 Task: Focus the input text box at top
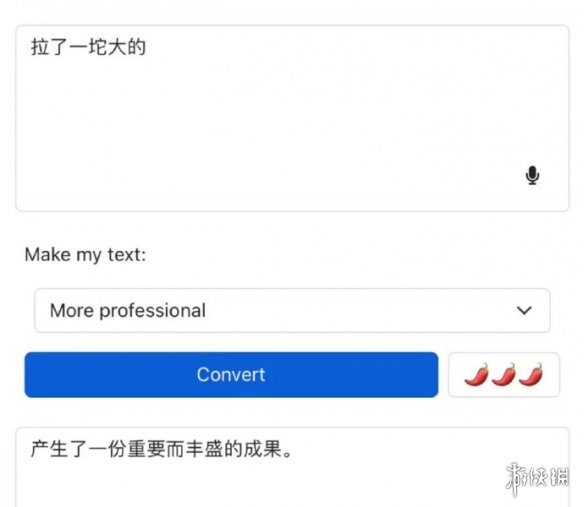click(x=292, y=118)
